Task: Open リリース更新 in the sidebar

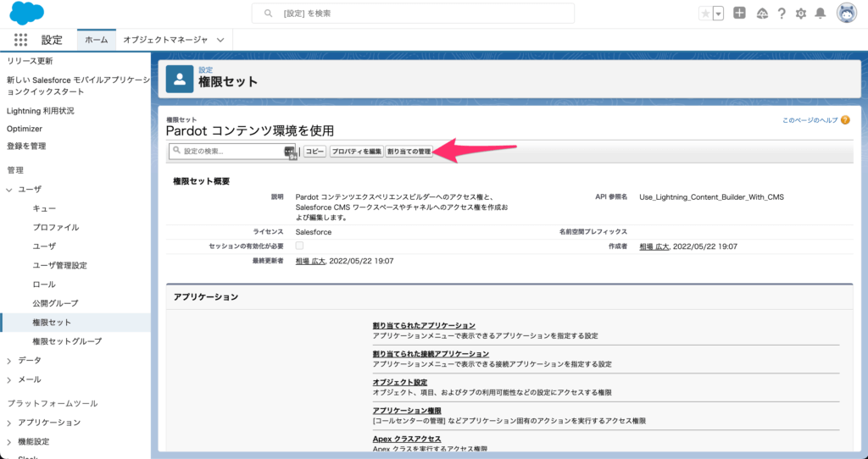Action: click(x=30, y=61)
